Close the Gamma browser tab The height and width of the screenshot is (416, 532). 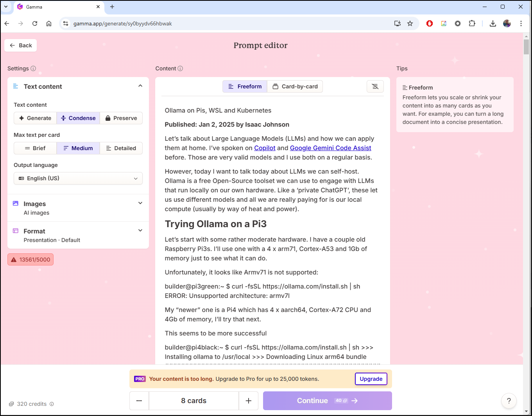98,7
